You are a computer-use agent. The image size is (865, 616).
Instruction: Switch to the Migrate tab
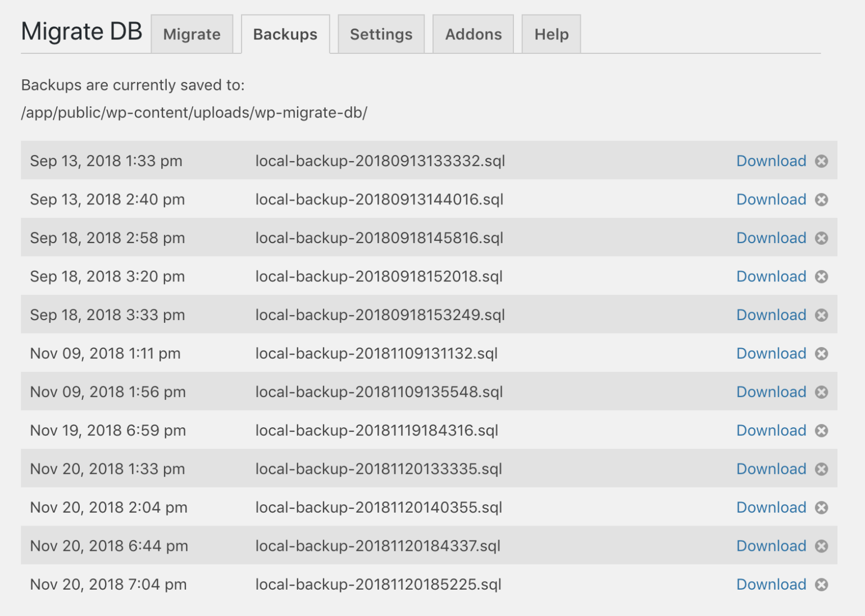point(192,34)
